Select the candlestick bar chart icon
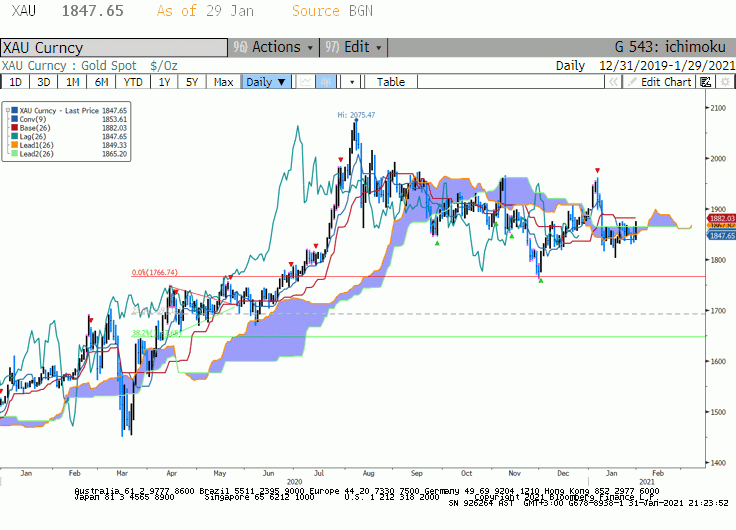Viewport: 736px width, 530px height. [x=326, y=82]
